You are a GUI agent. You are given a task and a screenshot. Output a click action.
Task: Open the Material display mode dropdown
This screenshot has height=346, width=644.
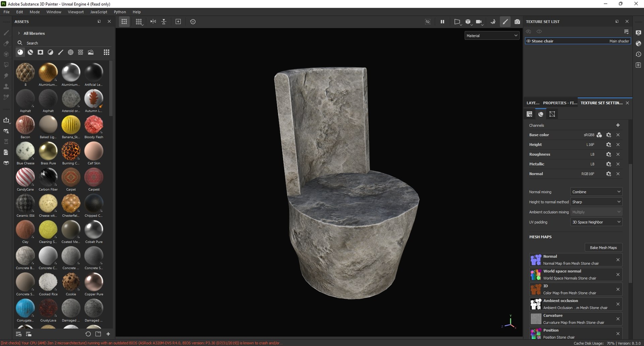(x=492, y=36)
